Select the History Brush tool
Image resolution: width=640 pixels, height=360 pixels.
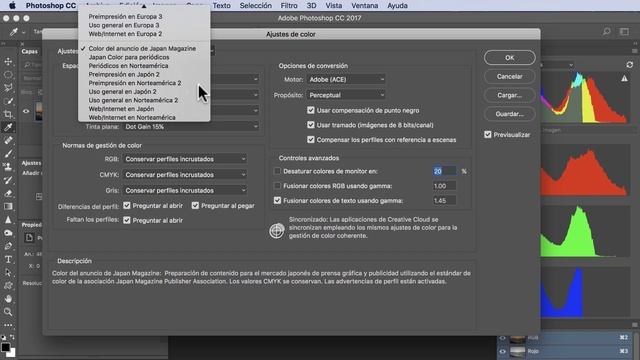(x=8, y=180)
